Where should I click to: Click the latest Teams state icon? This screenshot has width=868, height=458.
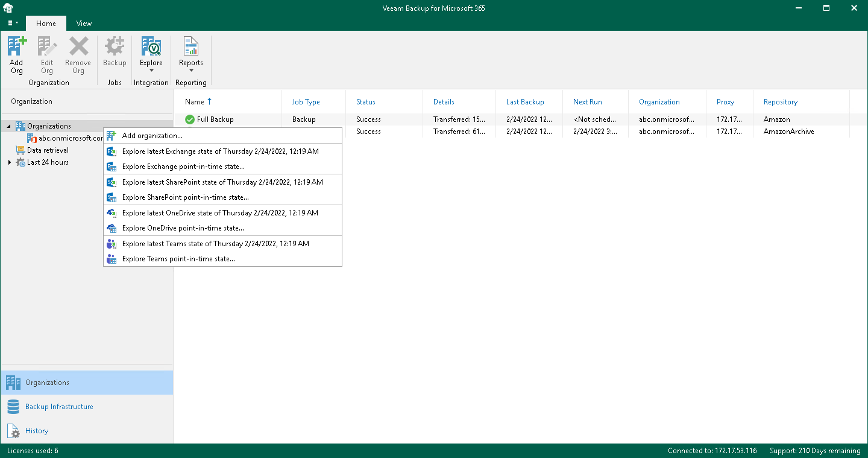click(112, 244)
